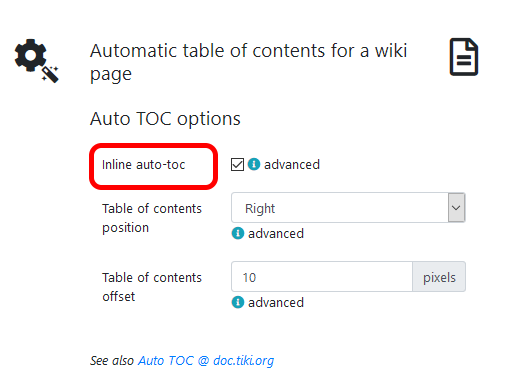The width and height of the screenshot is (529, 388).
Task: Click the advanced tag next to Inline auto-toc
Action: [292, 165]
